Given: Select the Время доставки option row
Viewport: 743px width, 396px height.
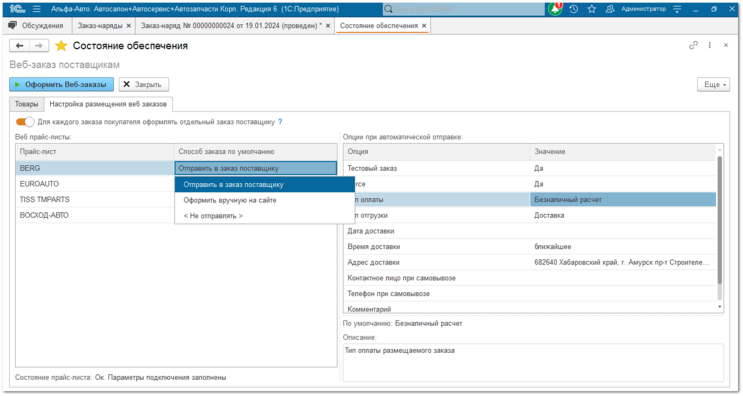Looking at the screenshot, I should click(x=530, y=246).
